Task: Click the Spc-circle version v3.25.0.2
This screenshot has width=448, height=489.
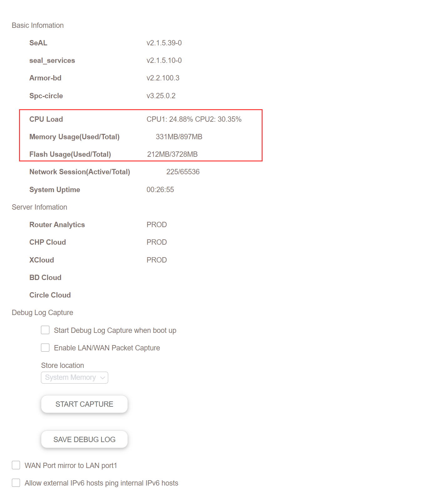Action: click(x=161, y=96)
